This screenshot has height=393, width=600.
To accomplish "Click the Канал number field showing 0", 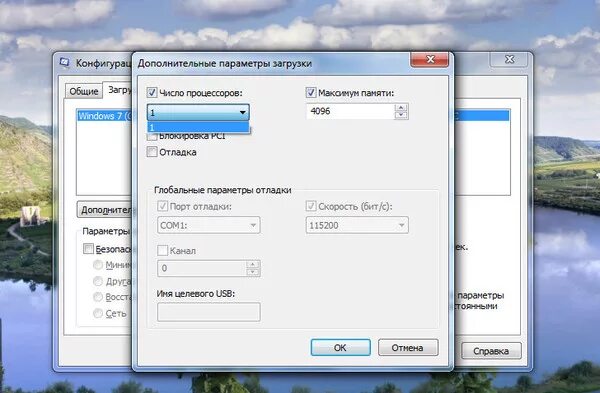I will [202, 268].
